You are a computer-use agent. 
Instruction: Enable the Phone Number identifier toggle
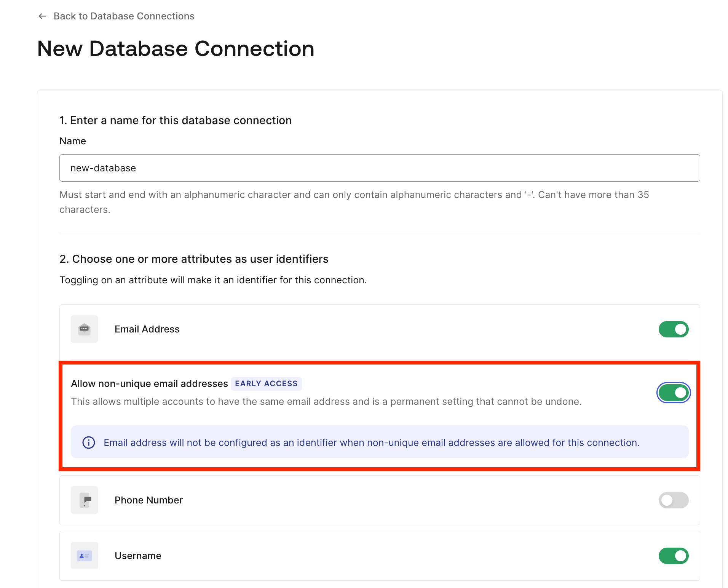[674, 500]
